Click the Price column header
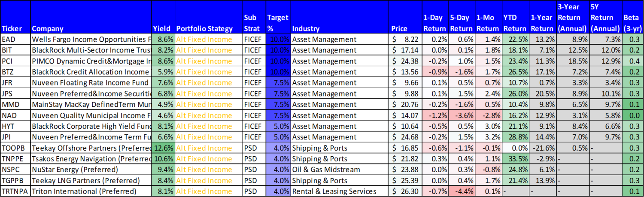The image size is (644, 197). point(405,18)
